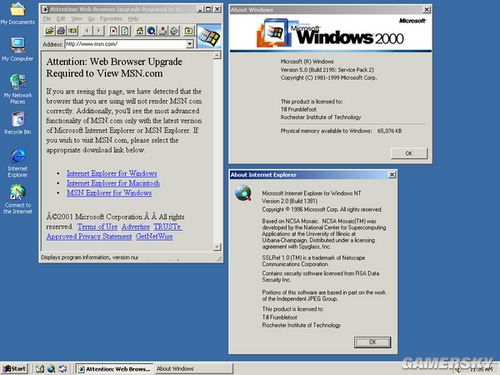Follow the MSN Explorer for Windows link

(x=109, y=193)
